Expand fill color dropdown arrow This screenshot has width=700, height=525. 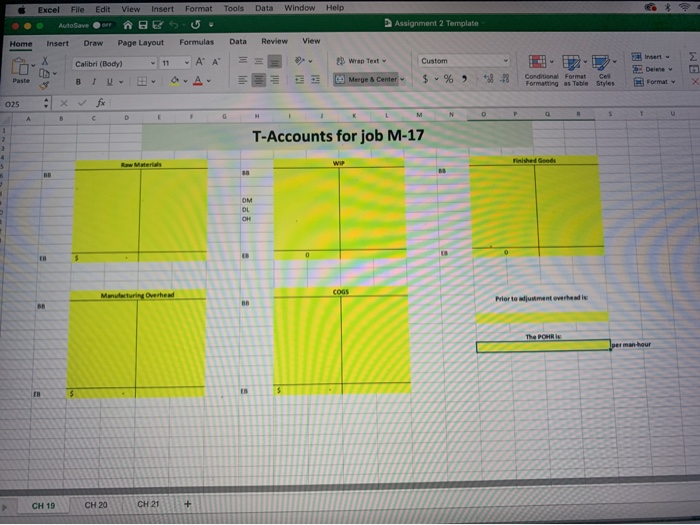tap(185, 81)
